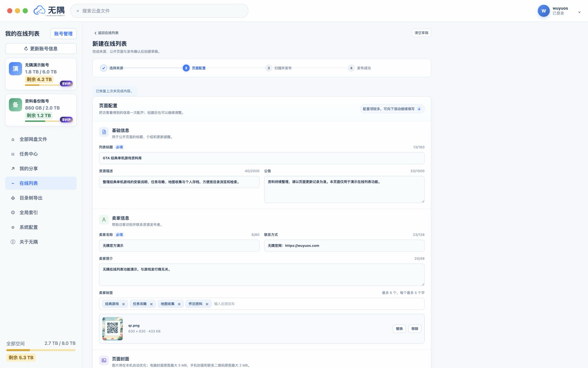Click the 无隅演示账号 storage bar

pyautogui.click(x=42, y=85)
